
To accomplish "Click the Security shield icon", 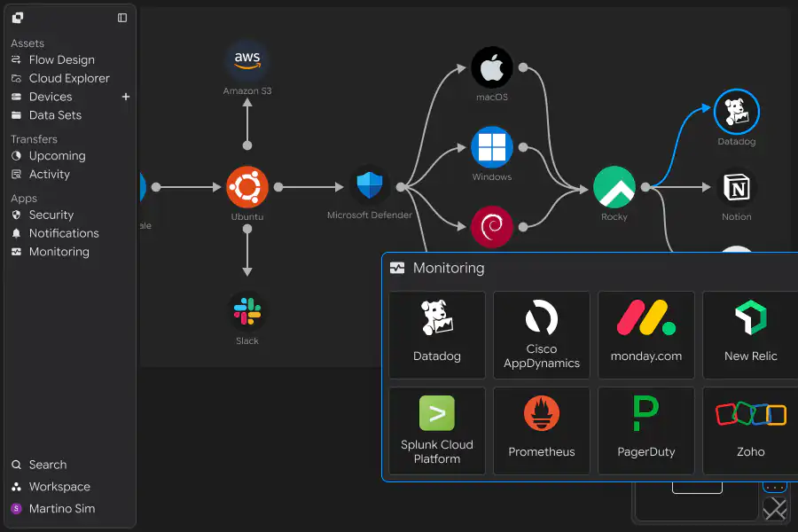I will pyautogui.click(x=16, y=215).
